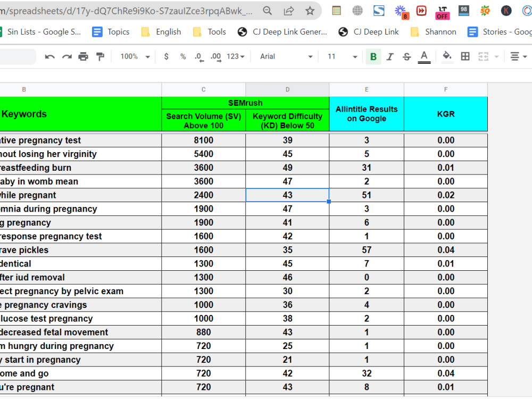Click the extension icon with badge 8

pos(401,12)
